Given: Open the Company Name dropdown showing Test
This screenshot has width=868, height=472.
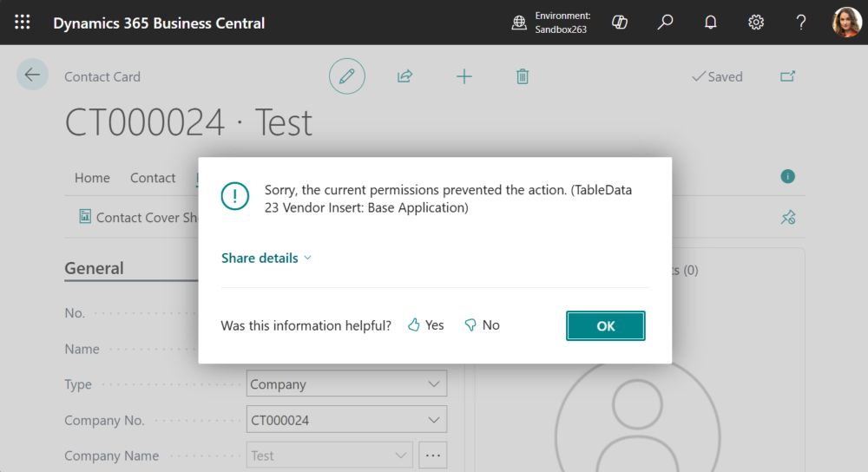Looking at the screenshot, I should pos(329,456).
